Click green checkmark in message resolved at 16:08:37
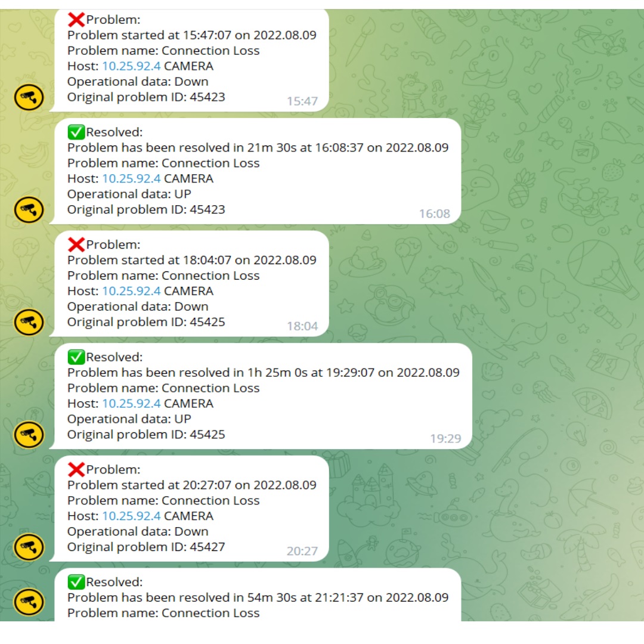The height and width of the screenshot is (644, 644). click(x=76, y=132)
